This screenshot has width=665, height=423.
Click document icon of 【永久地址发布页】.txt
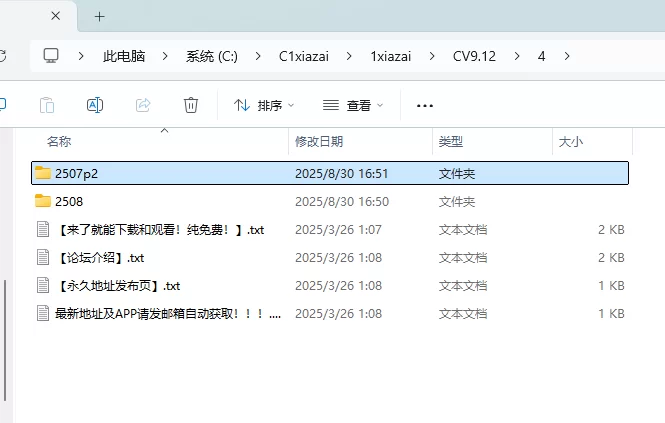click(x=43, y=286)
